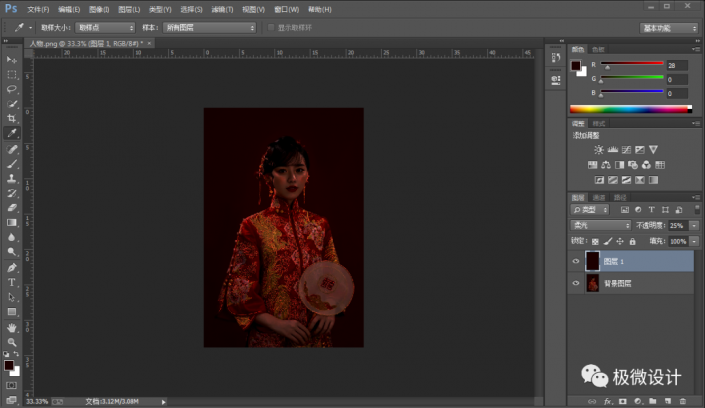Open layer filter 类型 dropdown
This screenshot has height=408, width=705.
pos(590,210)
